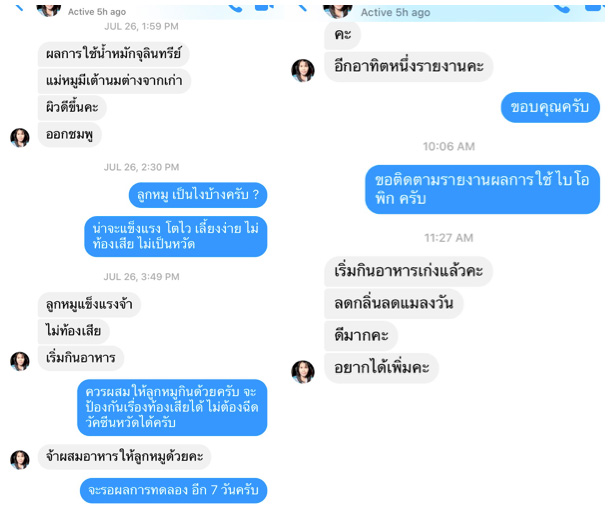
Task: Start a video call from the left chat header
Action: tap(264, 7)
